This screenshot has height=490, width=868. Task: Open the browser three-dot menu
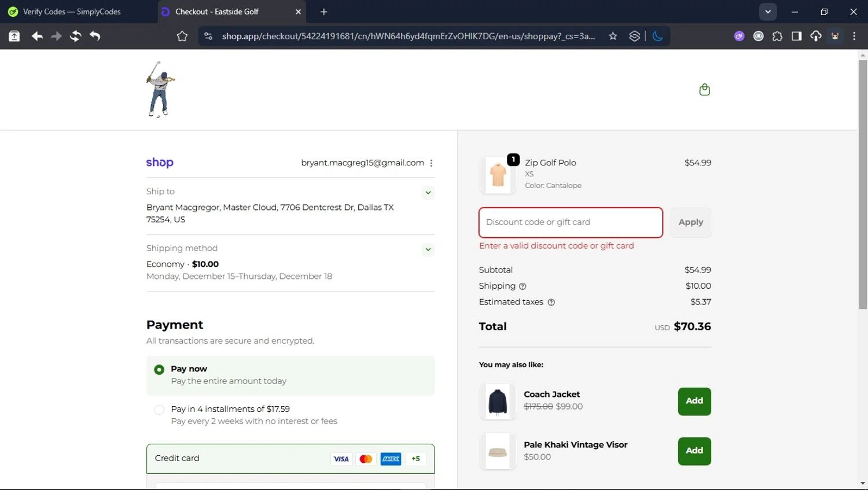[x=854, y=36]
